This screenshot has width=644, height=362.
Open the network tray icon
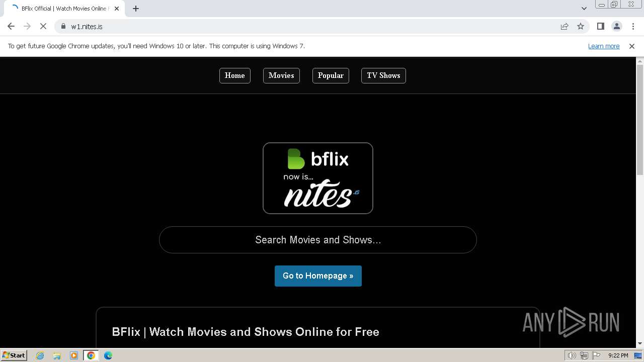click(x=584, y=355)
